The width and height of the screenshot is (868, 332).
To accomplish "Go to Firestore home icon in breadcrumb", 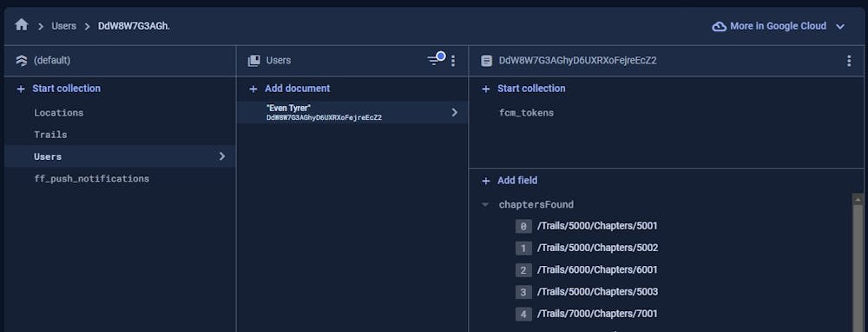I will pyautogui.click(x=22, y=25).
